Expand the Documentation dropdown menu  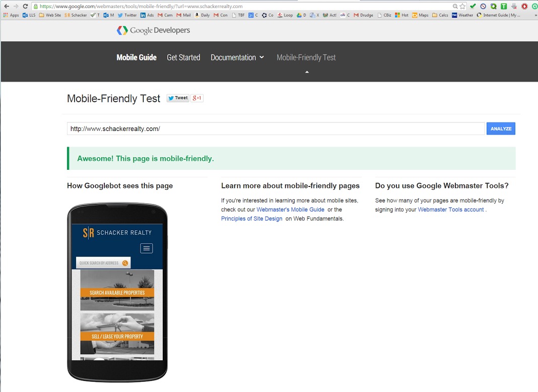click(237, 57)
